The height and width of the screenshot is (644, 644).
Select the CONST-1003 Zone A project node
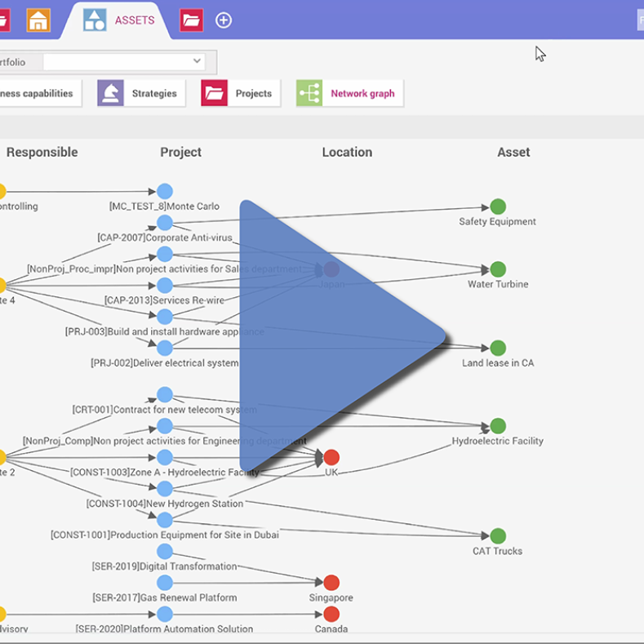[165, 457]
